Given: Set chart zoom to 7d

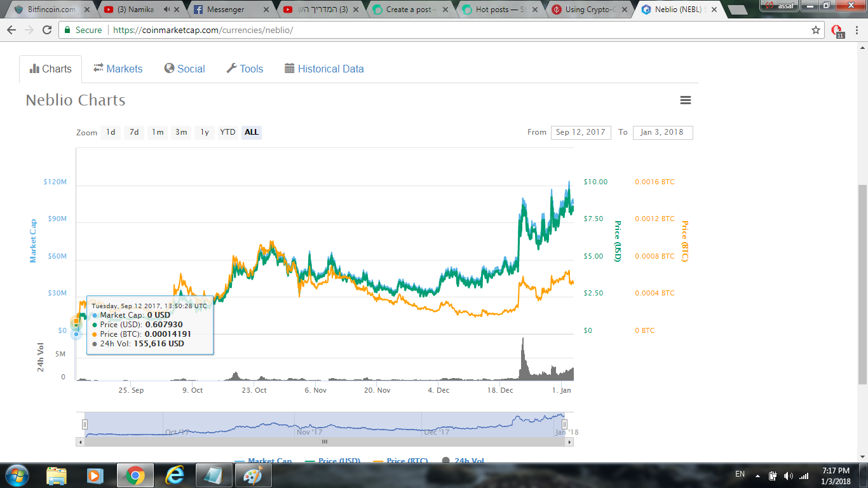Looking at the screenshot, I should click(134, 132).
